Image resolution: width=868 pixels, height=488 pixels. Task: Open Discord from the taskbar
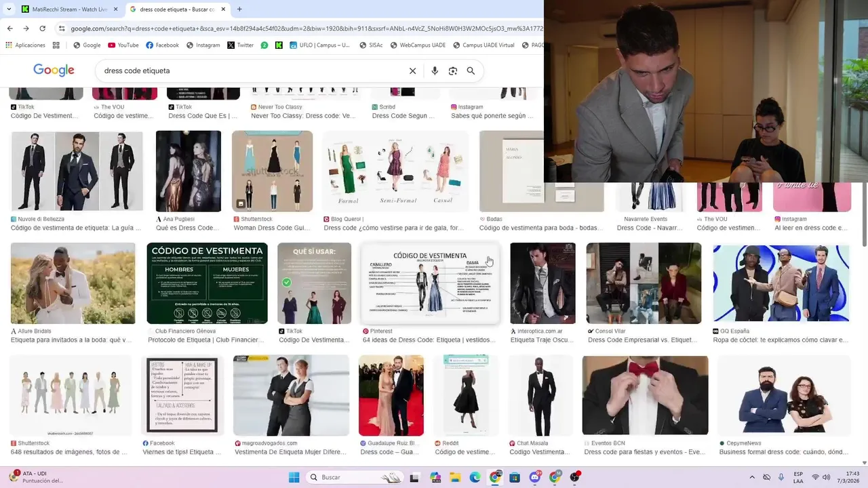pos(535,477)
